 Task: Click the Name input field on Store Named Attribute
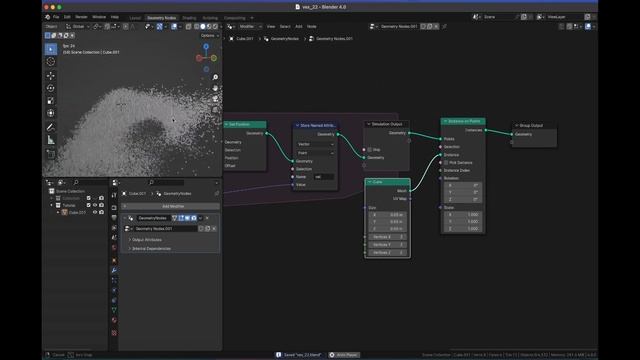324,177
